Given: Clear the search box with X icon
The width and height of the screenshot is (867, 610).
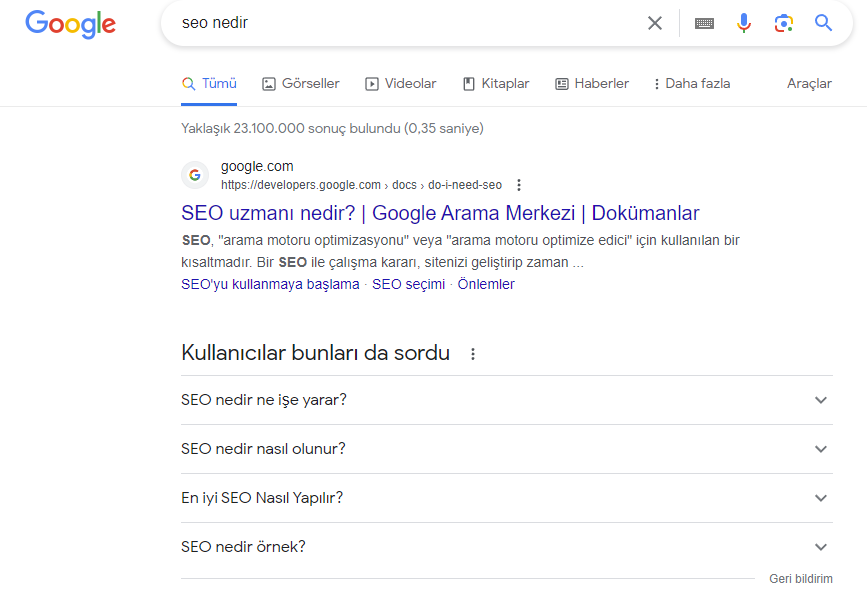Looking at the screenshot, I should point(655,23).
